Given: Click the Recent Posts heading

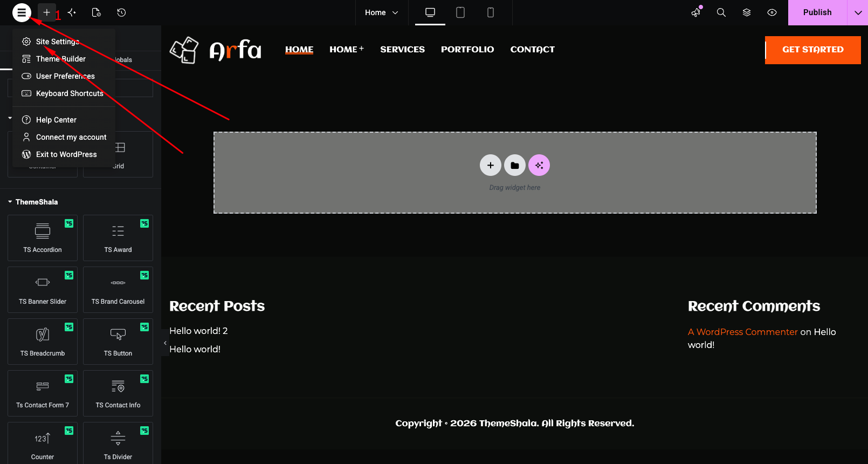Looking at the screenshot, I should coord(217,306).
